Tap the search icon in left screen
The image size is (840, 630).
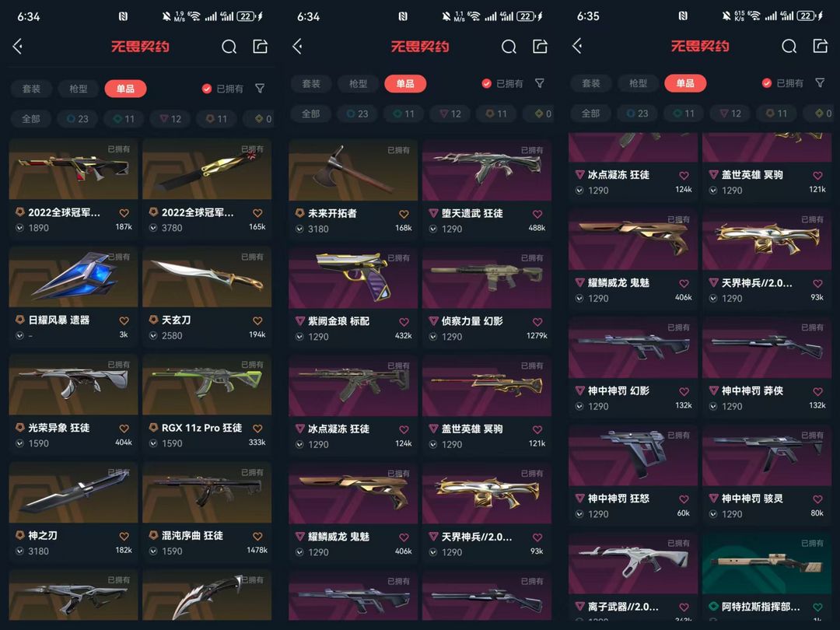pos(229,47)
